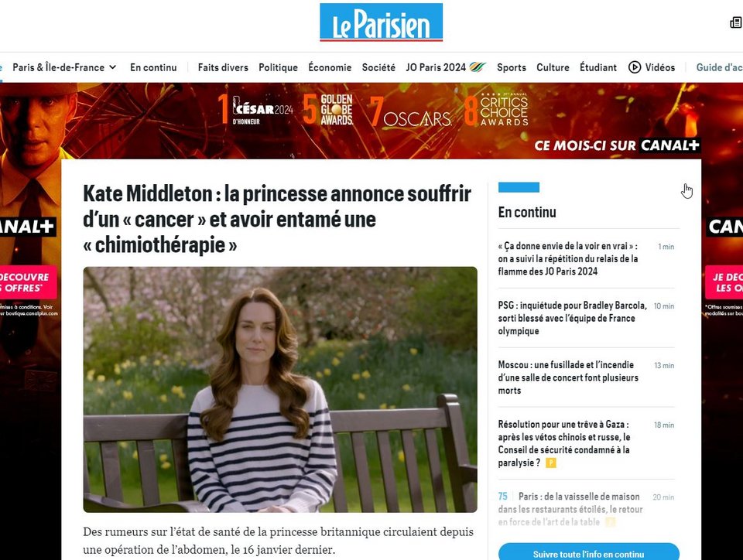Click the Kate Middleton bench photo
The width and height of the screenshot is (743, 560).
(x=280, y=390)
